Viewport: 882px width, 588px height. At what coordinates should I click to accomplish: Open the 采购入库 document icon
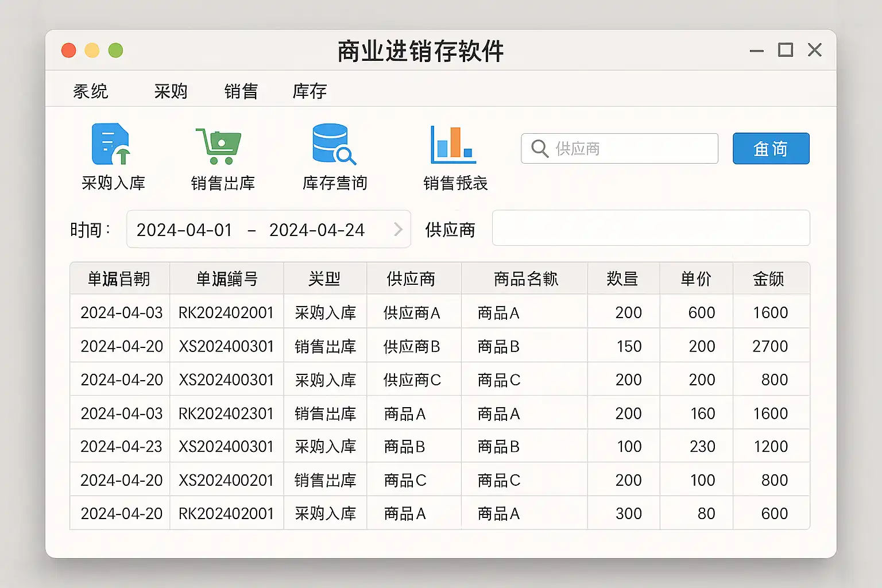[x=111, y=144]
